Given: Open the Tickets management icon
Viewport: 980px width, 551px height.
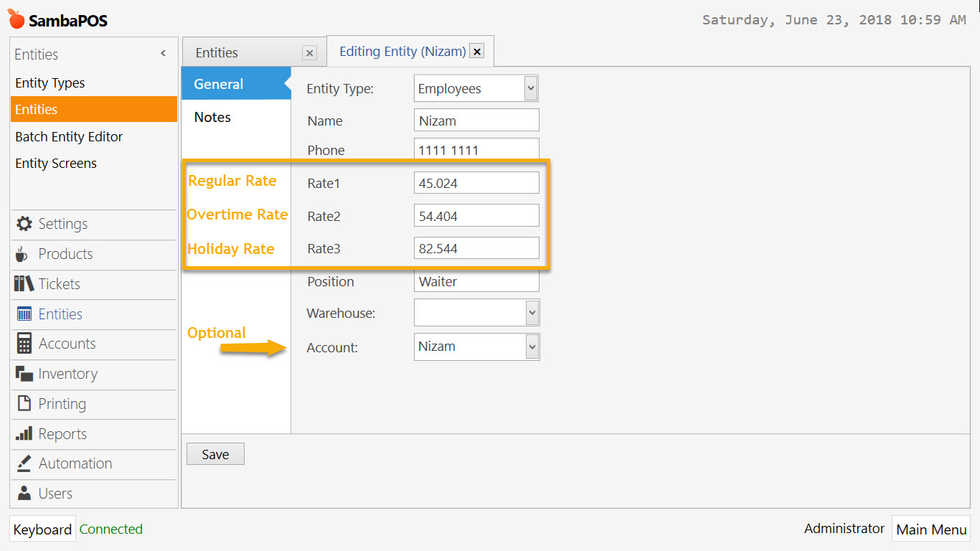Looking at the screenshot, I should (x=25, y=284).
